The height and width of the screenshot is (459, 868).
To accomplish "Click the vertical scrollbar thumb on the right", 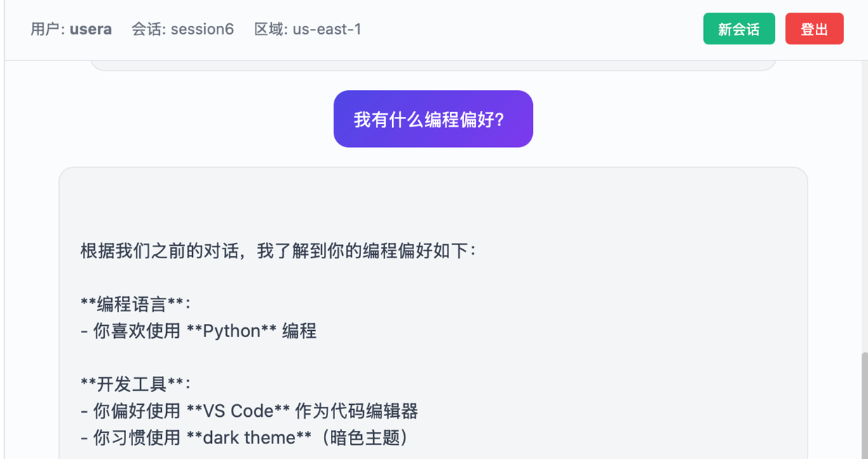I will [864, 405].
